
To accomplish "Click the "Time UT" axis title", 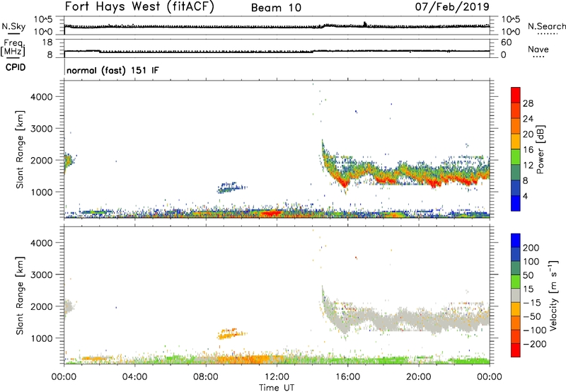I will click(277, 388).
